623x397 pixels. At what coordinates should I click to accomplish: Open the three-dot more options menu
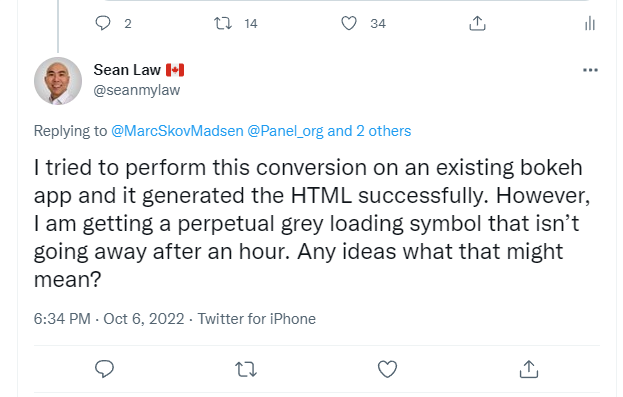pyautogui.click(x=590, y=70)
